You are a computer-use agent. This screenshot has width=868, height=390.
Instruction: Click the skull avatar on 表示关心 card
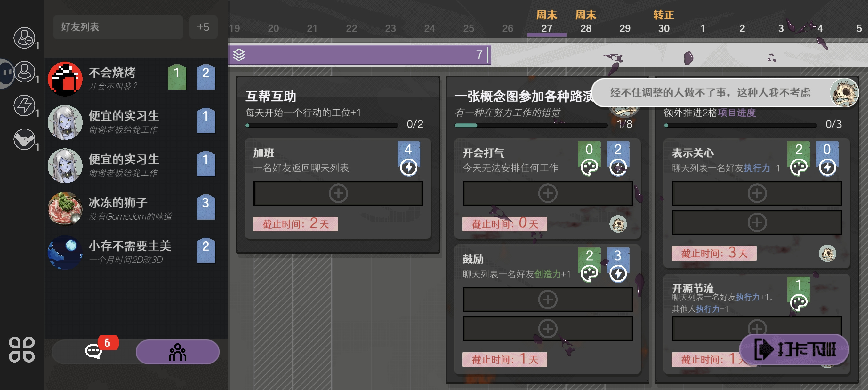827,254
